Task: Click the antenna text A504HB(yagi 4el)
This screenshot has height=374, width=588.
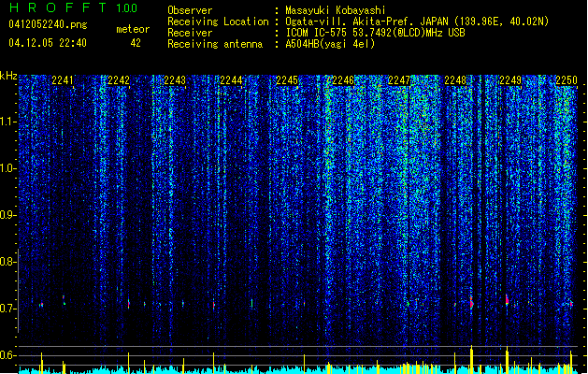Action: click(330, 44)
